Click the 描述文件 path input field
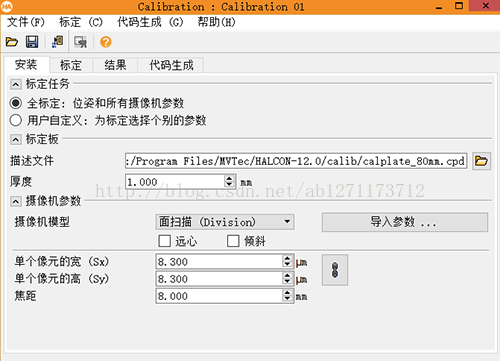The image size is (500, 361). pos(296,161)
